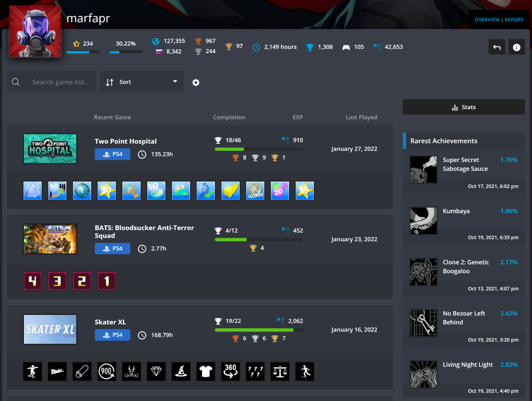The width and height of the screenshot is (532, 401).
Task: Click the Skater XL completion progress bar
Action: coord(259,330)
